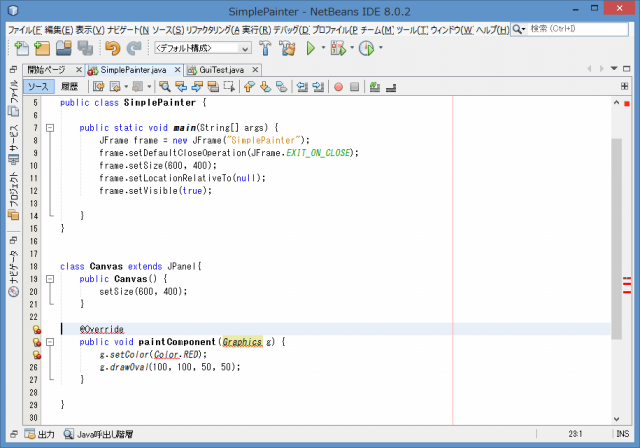The image size is (640, 448).
Task: Open the サービス side panel
Action: (13, 144)
